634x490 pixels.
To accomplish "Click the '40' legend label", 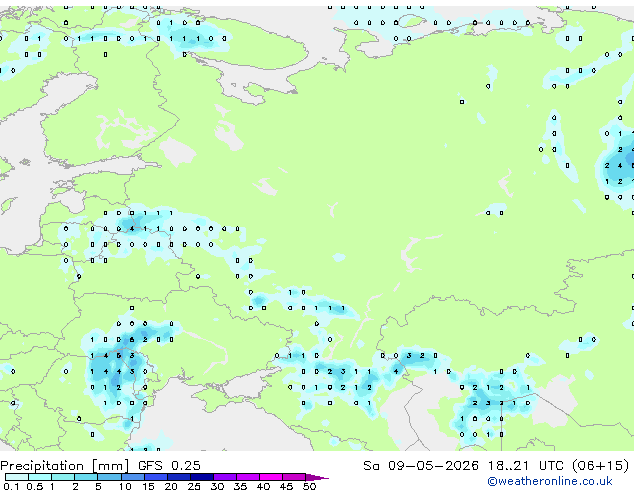I will (x=263, y=486).
